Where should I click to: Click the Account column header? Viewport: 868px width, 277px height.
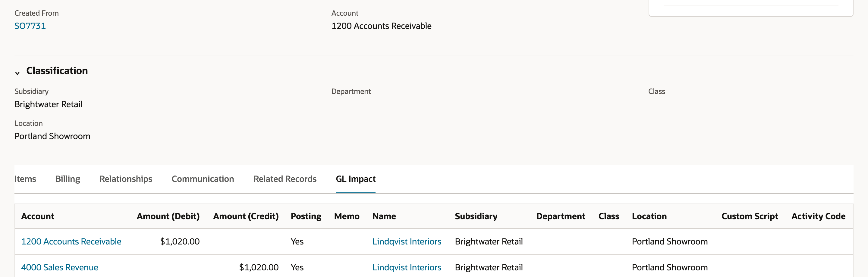(38, 216)
